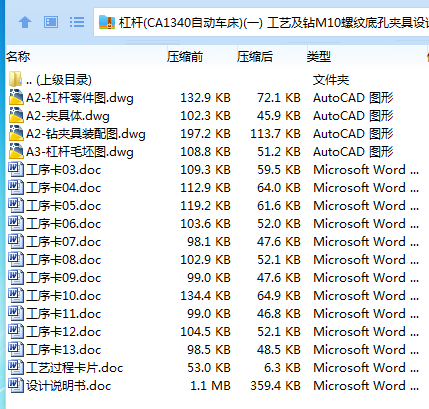Click icon of A2-夹具体.dwg
The height and width of the screenshot is (409, 429).
(16, 115)
